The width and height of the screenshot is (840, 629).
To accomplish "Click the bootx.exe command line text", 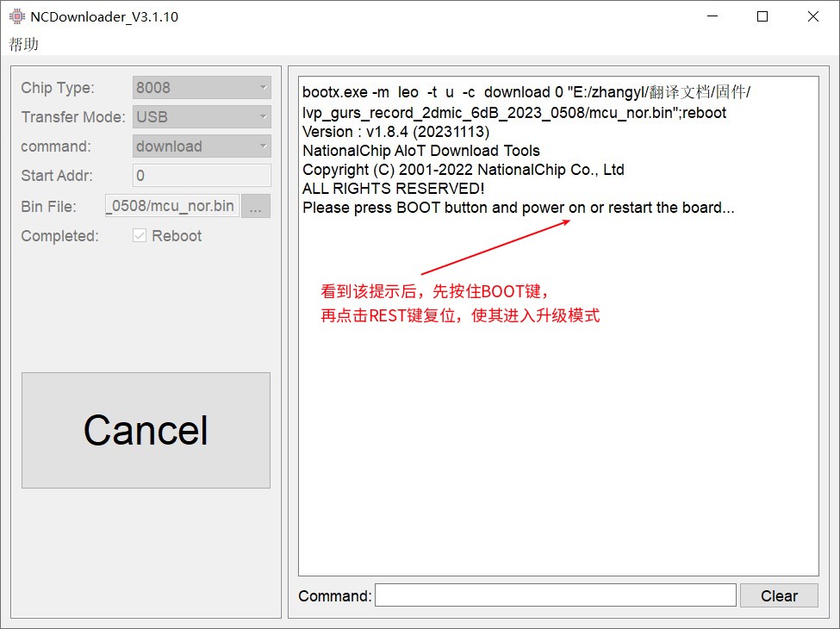I will click(526, 103).
